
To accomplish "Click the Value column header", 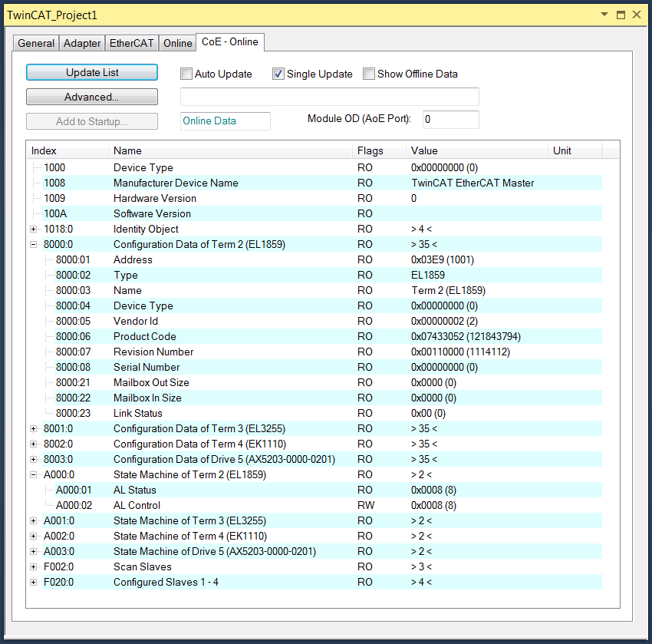I will click(x=477, y=150).
